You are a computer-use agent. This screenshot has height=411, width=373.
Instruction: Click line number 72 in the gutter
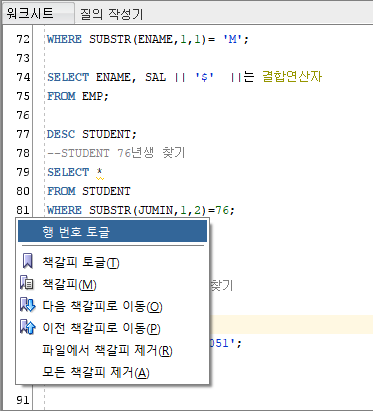point(23,39)
